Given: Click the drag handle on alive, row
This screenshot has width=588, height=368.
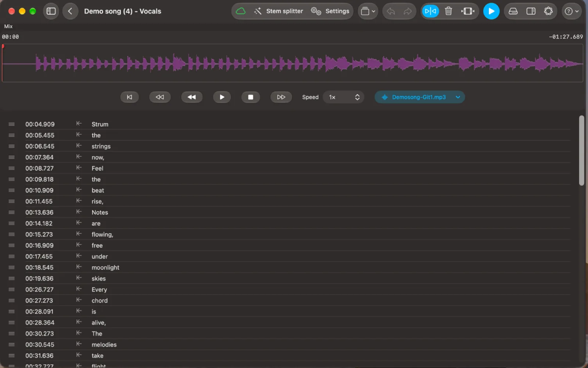Looking at the screenshot, I should 12,323.
